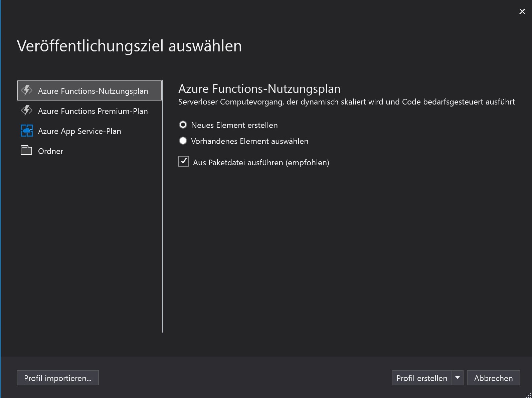Click the Ordner folder icon
Viewport: 532px width, 398px height.
[26, 151]
